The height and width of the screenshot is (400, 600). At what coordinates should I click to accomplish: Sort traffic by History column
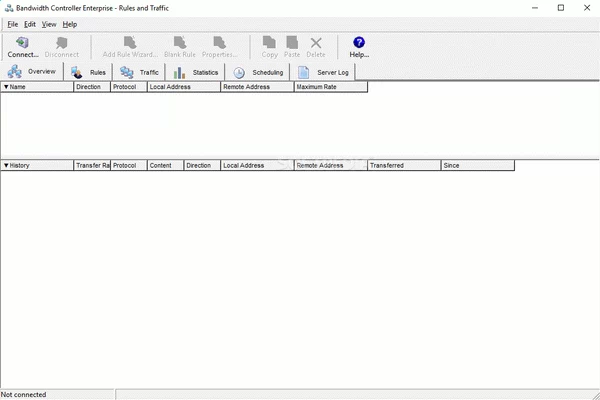pyautogui.click(x=37, y=165)
